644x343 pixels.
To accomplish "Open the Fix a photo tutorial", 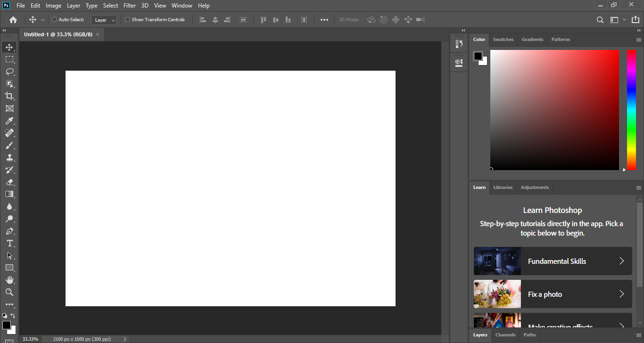I will [553, 294].
